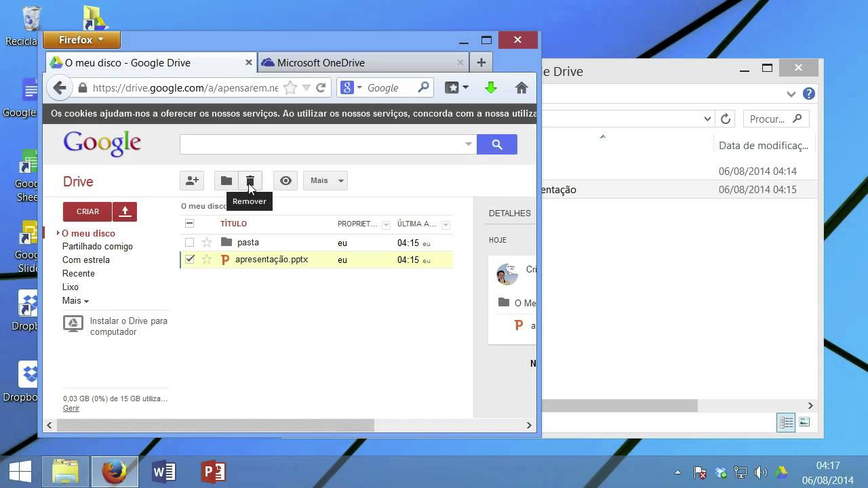Viewport: 868px width, 488px height.
Task: Expand the Drive search options arrow
Action: click(x=468, y=144)
